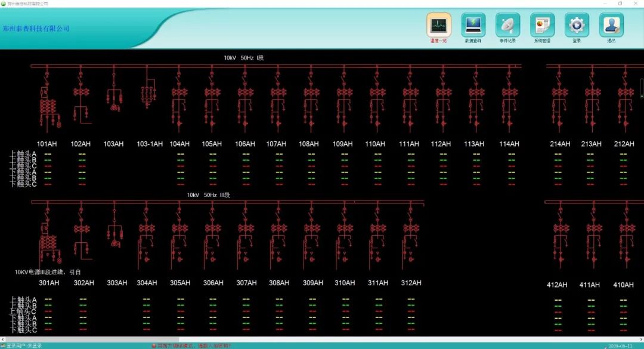Click 上触头A temperature reading under 101AH
The image size is (644, 349).
click(48, 154)
